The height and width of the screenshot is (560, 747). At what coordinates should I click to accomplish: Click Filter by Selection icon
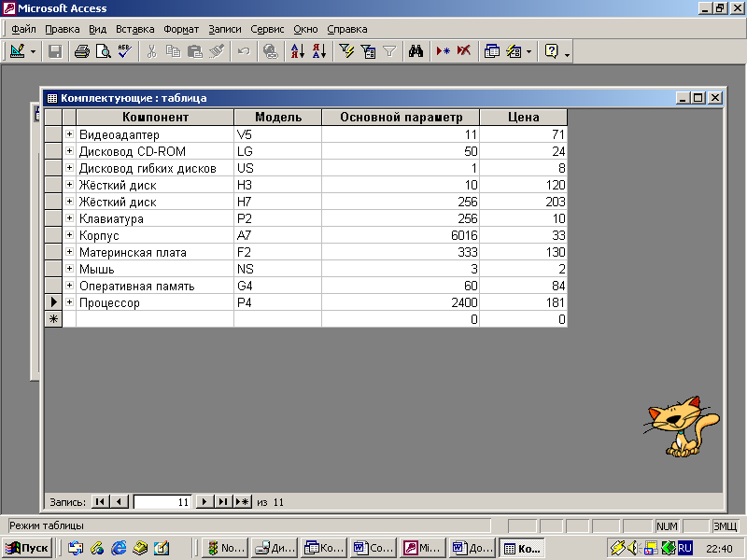pyautogui.click(x=346, y=51)
